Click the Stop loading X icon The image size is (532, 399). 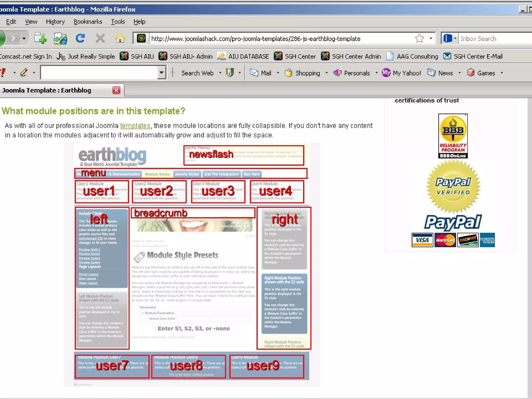[100, 38]
